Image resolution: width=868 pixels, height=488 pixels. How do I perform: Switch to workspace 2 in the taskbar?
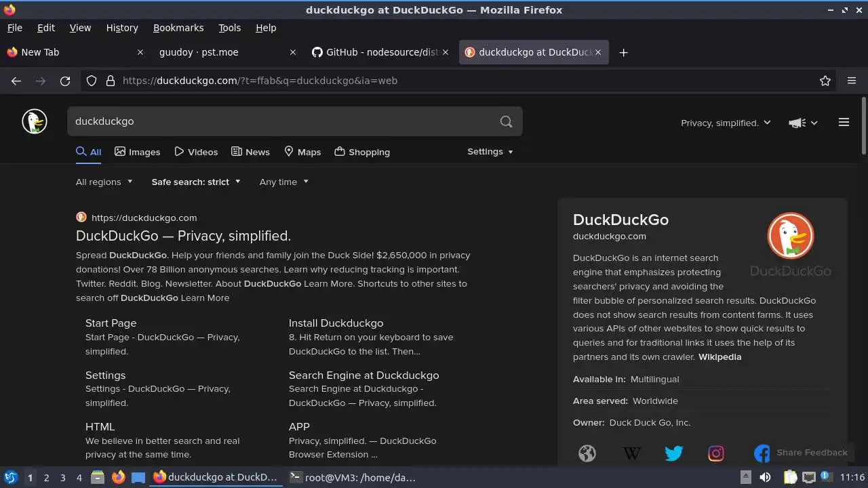click(x=46, y=477)
